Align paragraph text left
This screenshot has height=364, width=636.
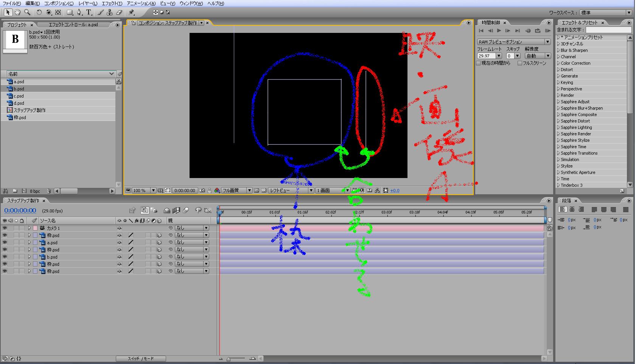(x=563, y=209)
